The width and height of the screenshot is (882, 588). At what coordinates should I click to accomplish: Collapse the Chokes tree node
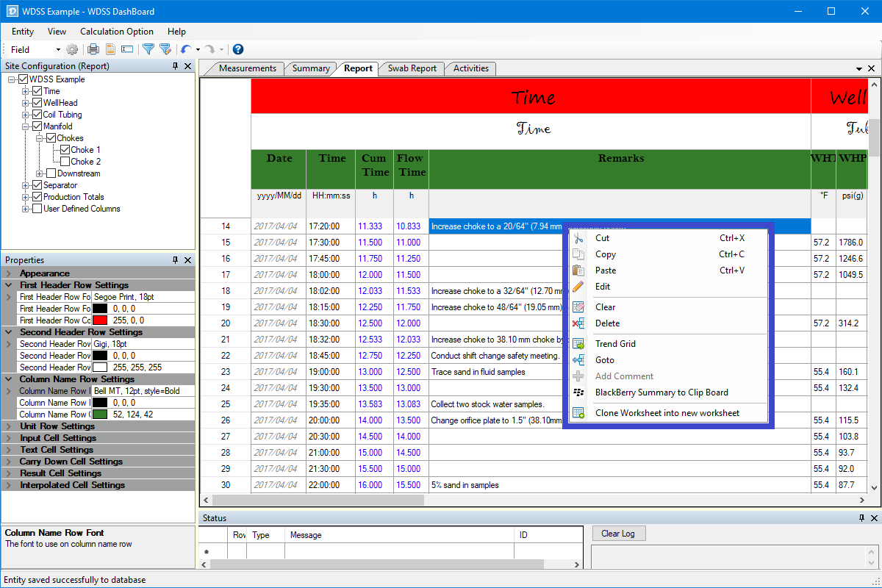[x=40, y=138]
